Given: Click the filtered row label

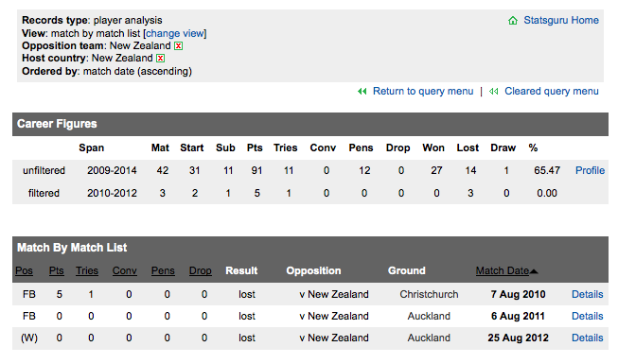Looking at the screenshot, I should 44,194.
